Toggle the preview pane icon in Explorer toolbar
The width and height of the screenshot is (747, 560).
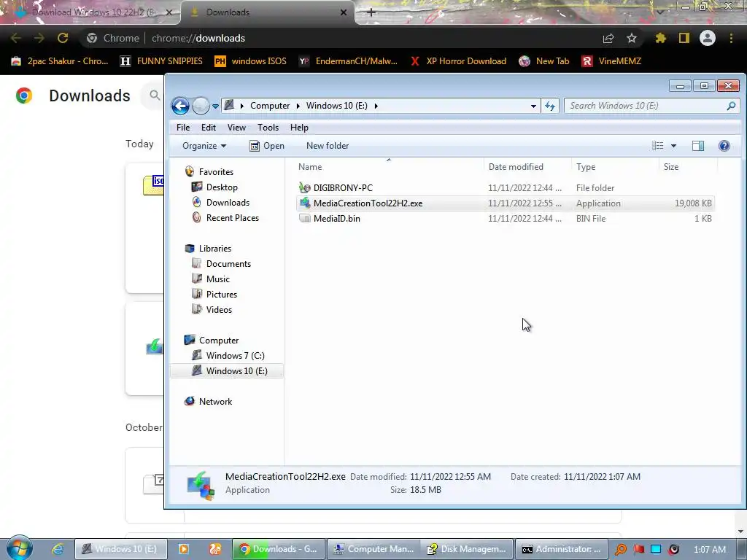pos(698,146)
